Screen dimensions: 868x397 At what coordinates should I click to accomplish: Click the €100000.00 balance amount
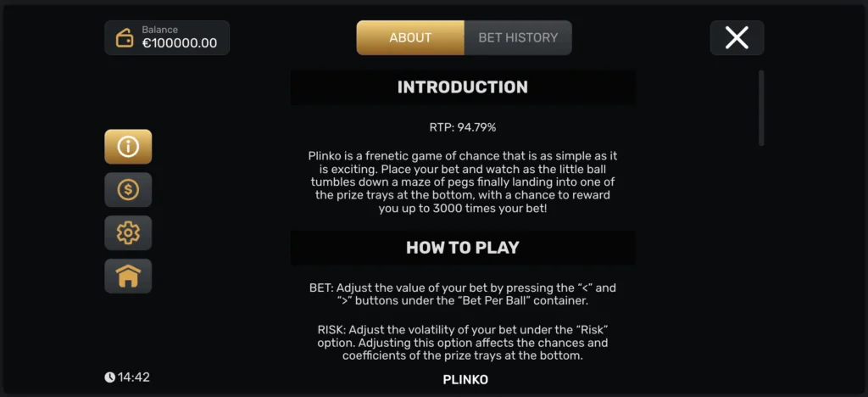click(x=179, y=43)
